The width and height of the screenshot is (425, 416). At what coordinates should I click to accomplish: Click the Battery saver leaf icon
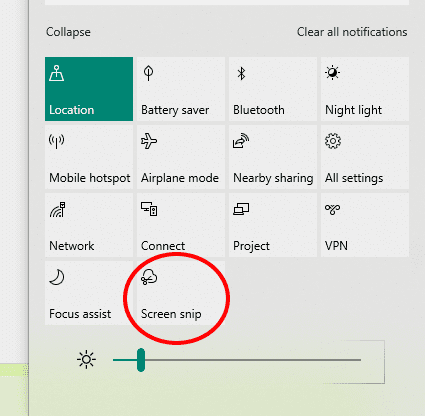[148, 73]
